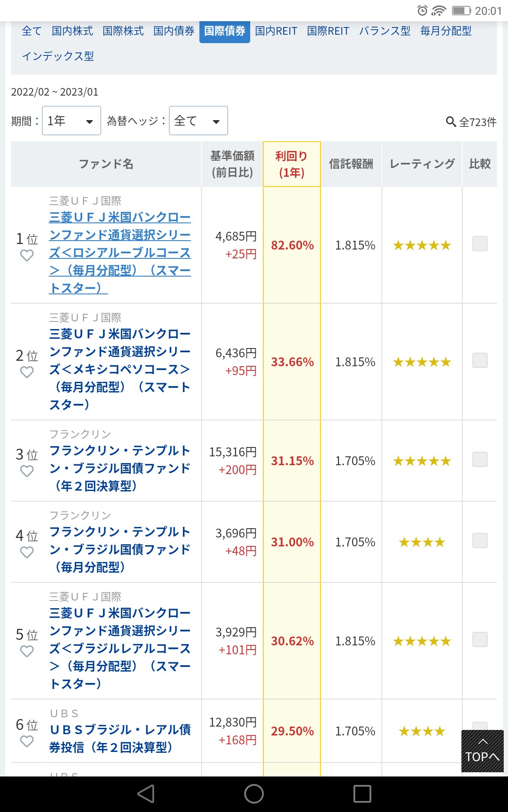This screenshot has height=812, width=508.
Task: Open the 為替ヘッジ 全て dropdown
Action: tap(199, 121)
